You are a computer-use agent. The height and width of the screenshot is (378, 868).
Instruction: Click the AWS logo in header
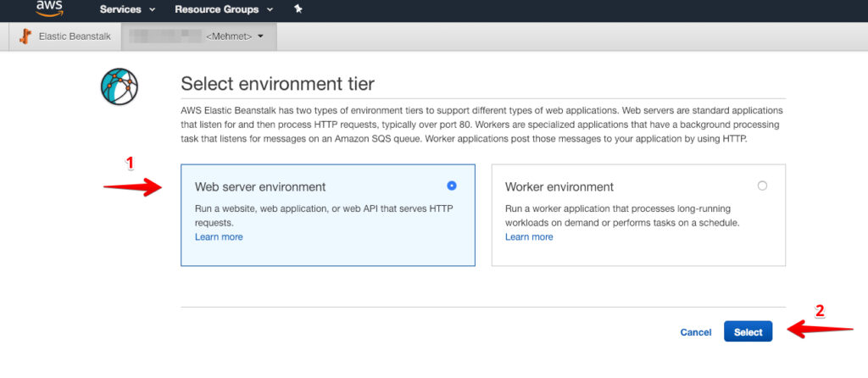click(49, 8)
